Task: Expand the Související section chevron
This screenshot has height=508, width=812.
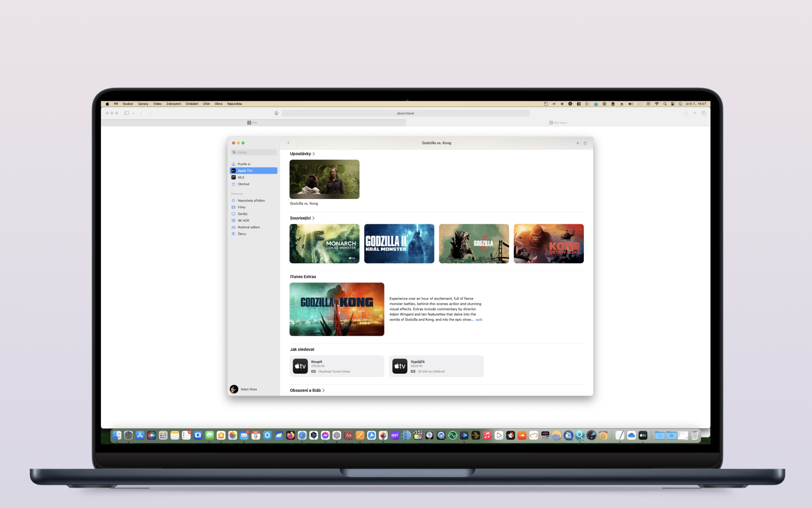Action: coord(313,218)
